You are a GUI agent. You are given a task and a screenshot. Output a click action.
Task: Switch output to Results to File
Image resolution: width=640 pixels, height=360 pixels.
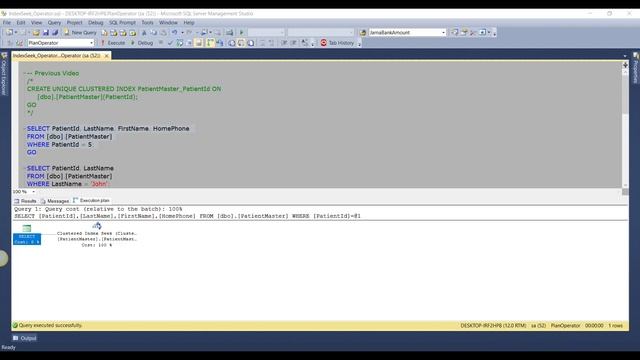[251, 43]
